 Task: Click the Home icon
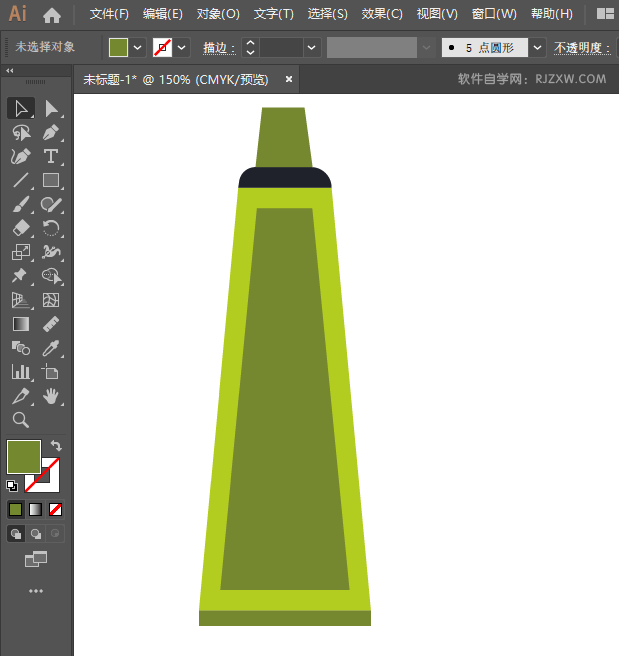52,15
